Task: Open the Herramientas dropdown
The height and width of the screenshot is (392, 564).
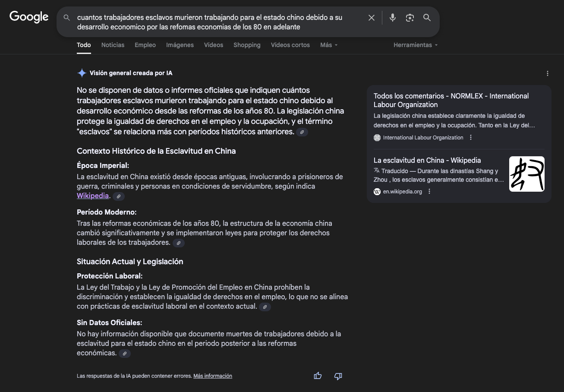Action: 416,45
